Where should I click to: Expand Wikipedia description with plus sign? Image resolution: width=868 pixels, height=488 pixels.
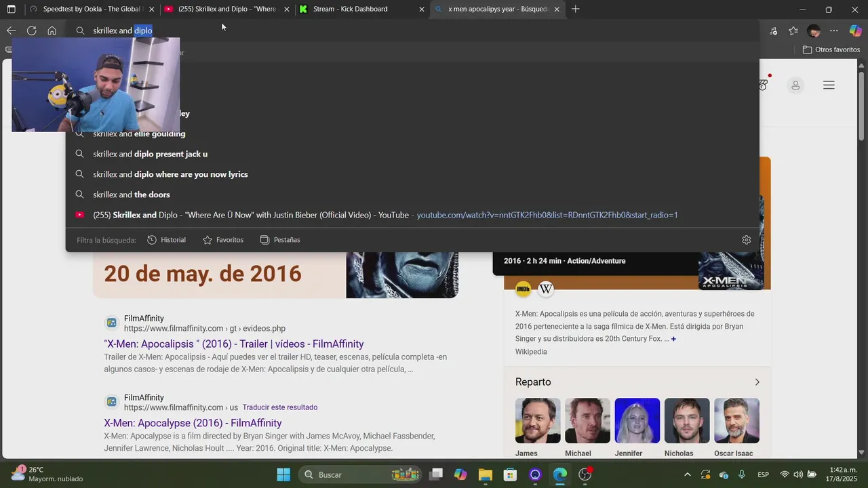click(x=673, y=339)
